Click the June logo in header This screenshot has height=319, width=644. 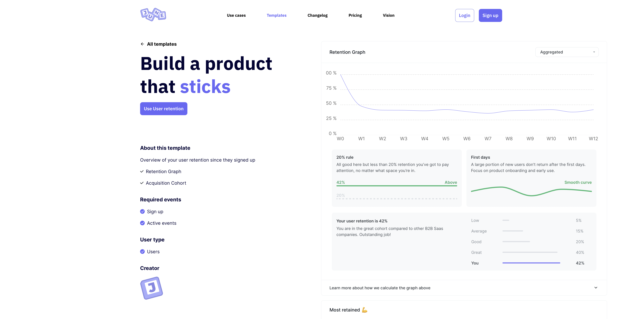tap(153, 15)
